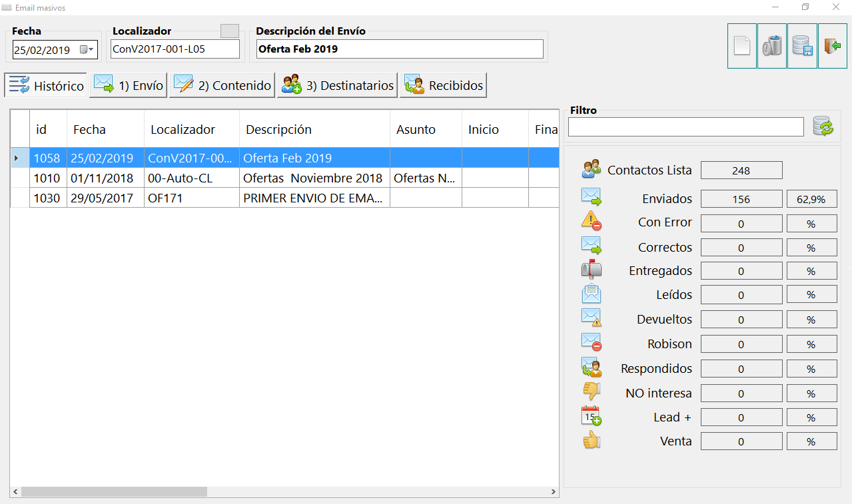Click the filter refresh database icon
This screenshot has width=852, height=504.
823,126
